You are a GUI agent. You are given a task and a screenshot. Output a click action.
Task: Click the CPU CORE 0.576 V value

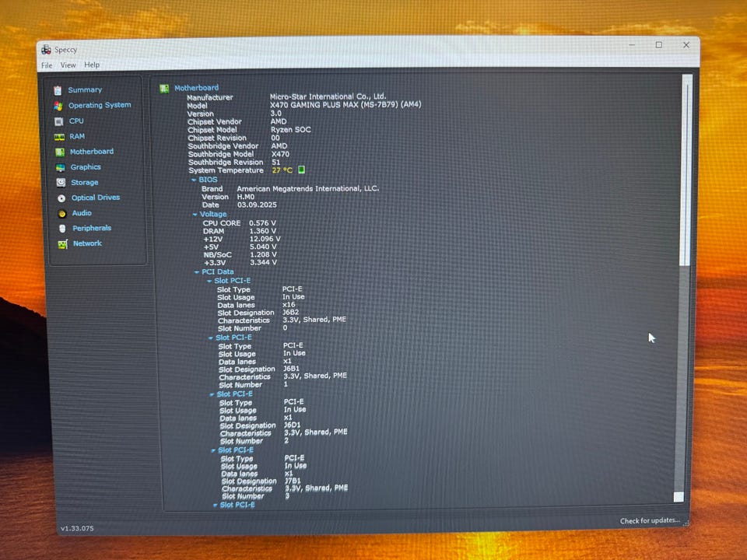click(x=262, y=223)
